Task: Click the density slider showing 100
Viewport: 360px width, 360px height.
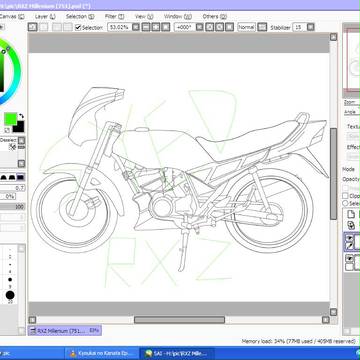Action: tap(12, 207)
